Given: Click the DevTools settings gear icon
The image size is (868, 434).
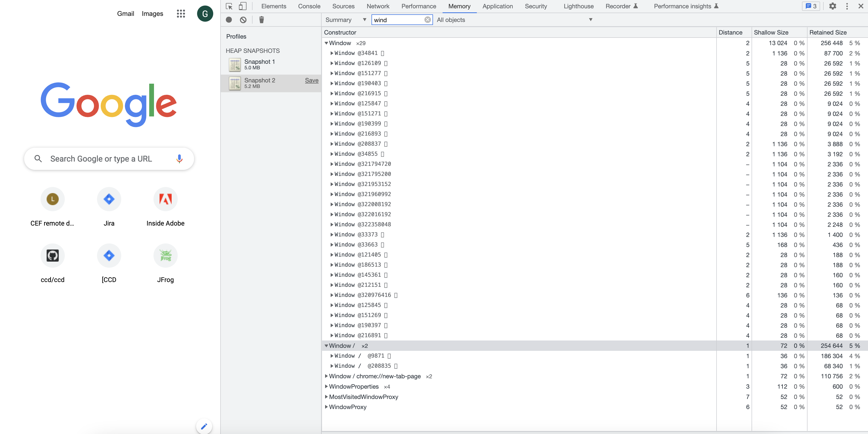Looking at the screenshot, I should click(832, 6).
